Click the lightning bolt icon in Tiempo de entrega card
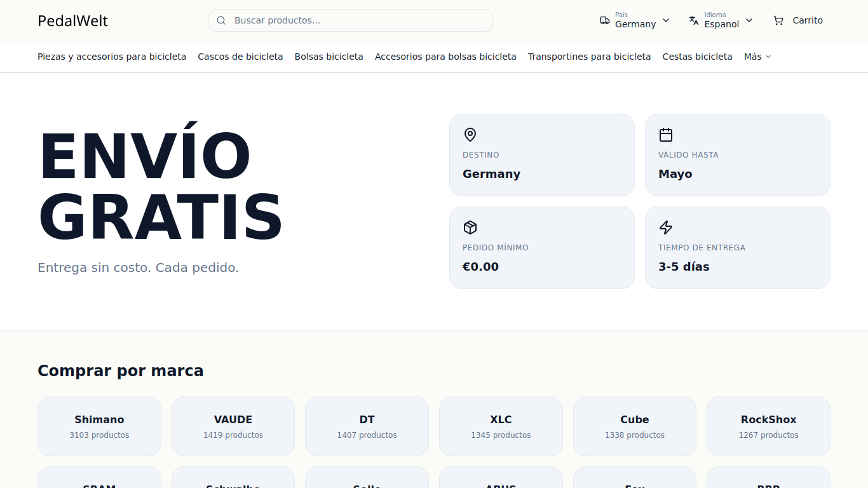Image resolution: width=868 pixels, height=488 pixels. [666, 227]
